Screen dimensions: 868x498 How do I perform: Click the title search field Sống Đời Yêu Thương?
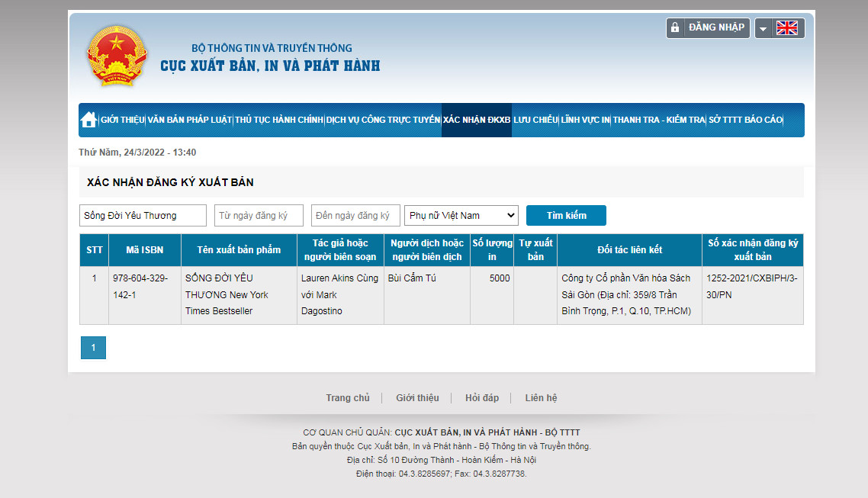143,216
